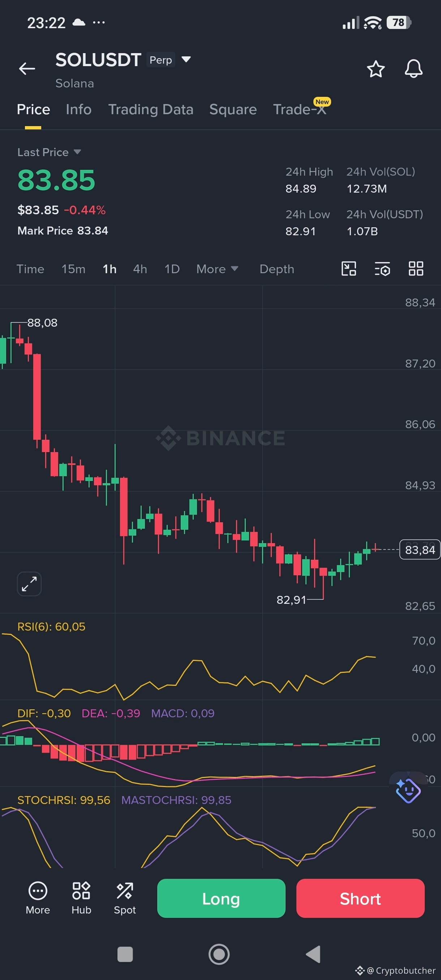Select the 15m chart interval
This screenshot has width=441, height=980.
click(73, 269)
